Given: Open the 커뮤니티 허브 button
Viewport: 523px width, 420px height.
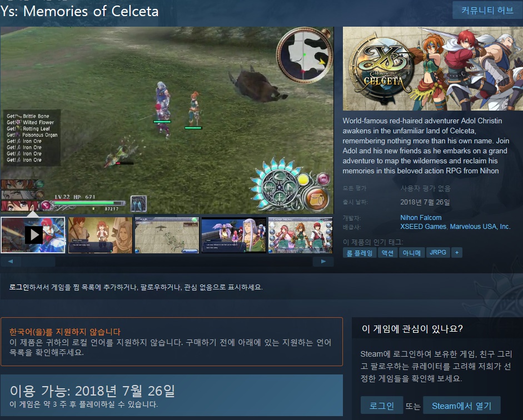Looking at the screenshot, I should (x=487, y=11).
